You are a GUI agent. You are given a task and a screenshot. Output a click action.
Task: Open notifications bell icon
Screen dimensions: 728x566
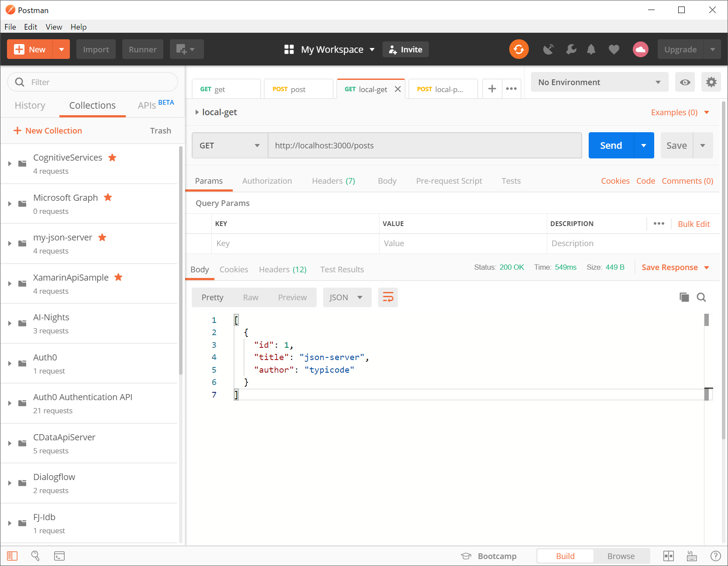click(x=591, y=49)
